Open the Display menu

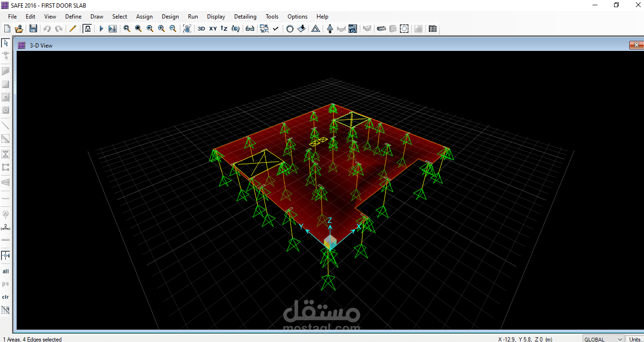click(x=216, y=16)
